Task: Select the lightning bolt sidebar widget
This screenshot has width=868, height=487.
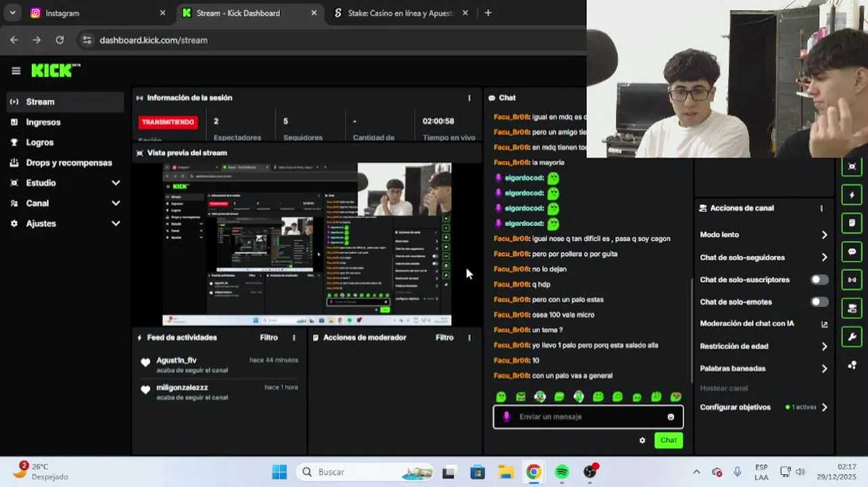Action: tap(852, 195)
